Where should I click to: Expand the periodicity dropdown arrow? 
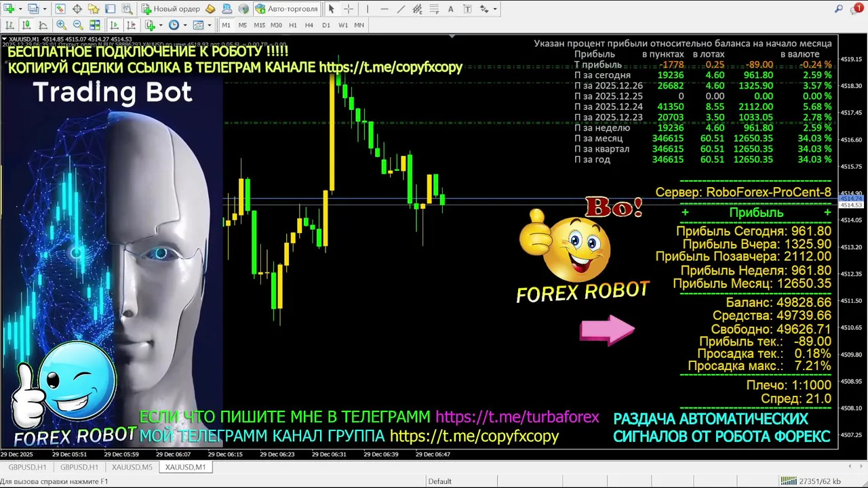pos(185,25)
